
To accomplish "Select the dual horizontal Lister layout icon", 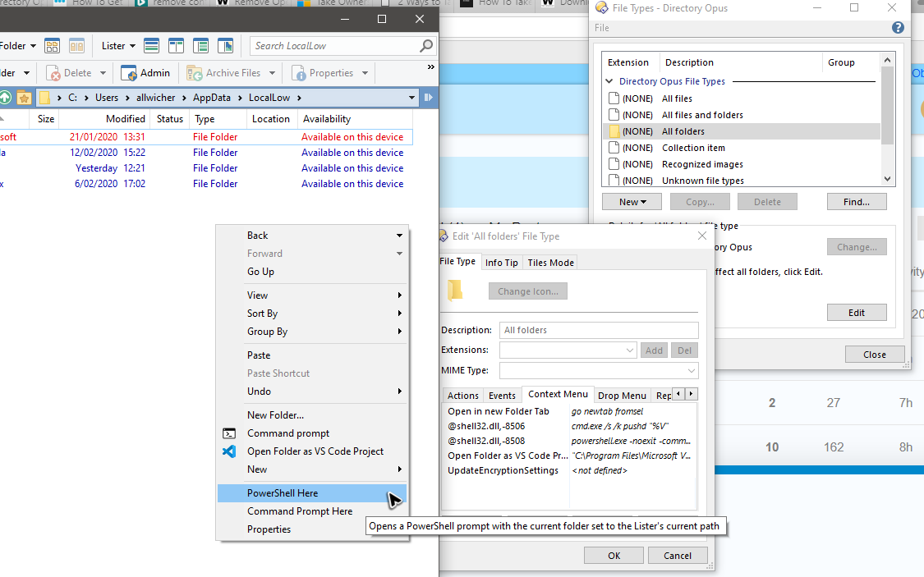I will click(x=177, y=46).
